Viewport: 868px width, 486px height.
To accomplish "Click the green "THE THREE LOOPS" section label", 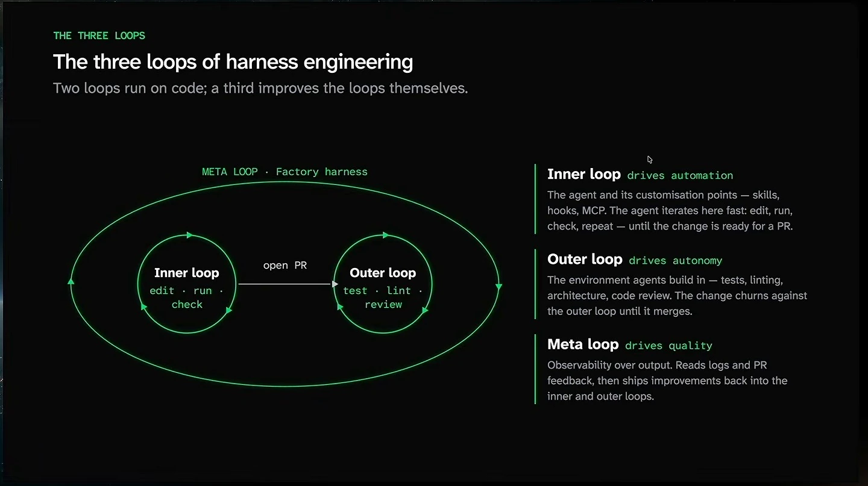I will click(99, 36).
